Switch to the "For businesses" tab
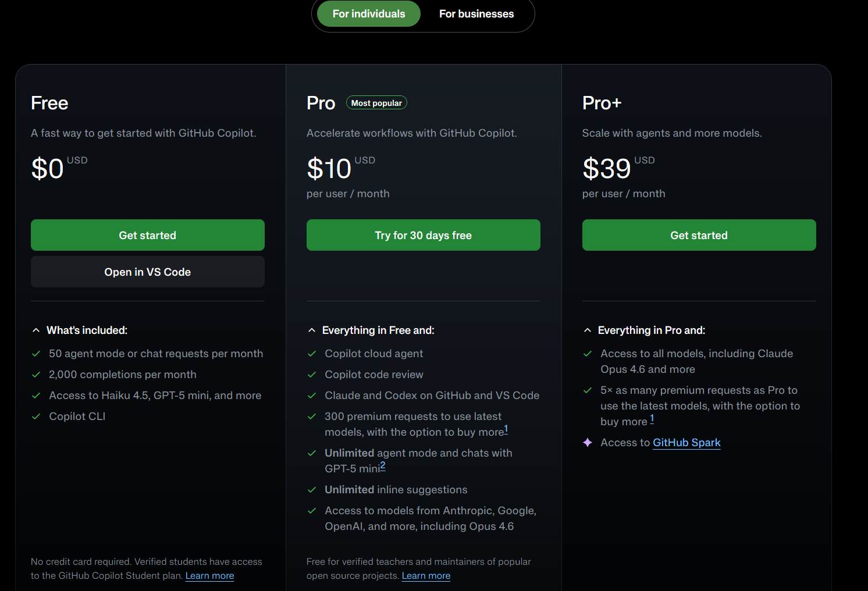 476,13
